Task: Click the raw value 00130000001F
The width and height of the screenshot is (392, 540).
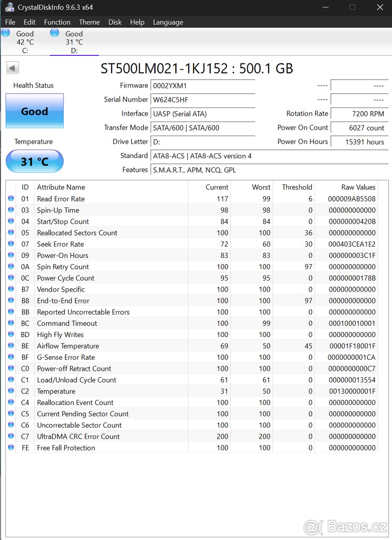Action: 352,391
